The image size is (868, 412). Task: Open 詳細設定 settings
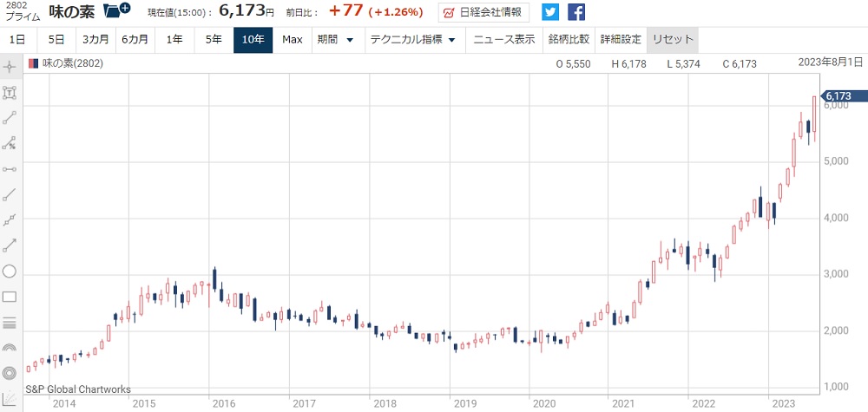[621, 40]
